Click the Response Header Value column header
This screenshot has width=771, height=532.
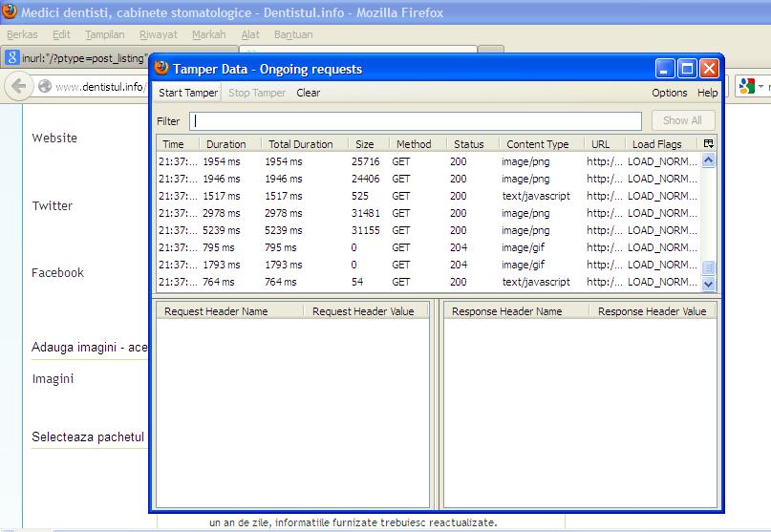coord(653,311)
